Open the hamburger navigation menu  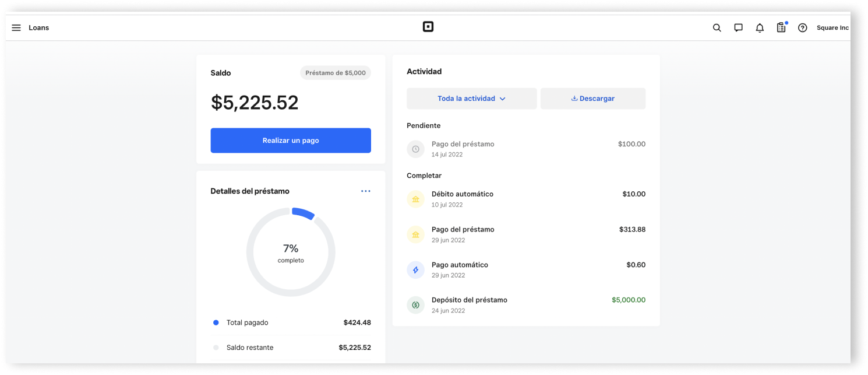click(16, 28)
